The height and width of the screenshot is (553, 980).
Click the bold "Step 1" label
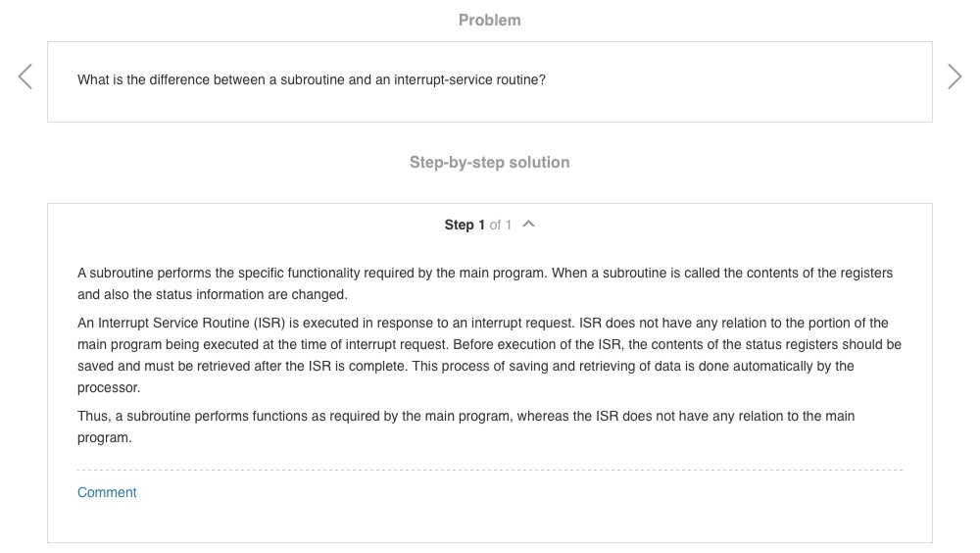click(x=465, y=226)
